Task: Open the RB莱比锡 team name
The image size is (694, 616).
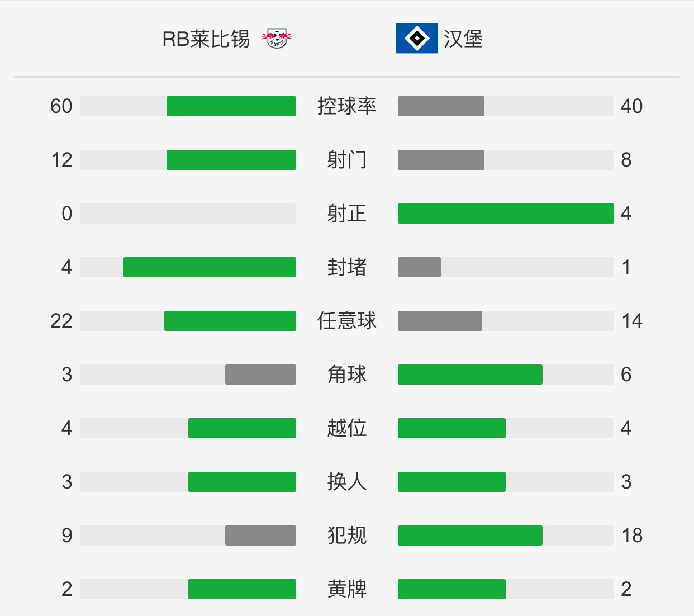Action: point(206,39)
